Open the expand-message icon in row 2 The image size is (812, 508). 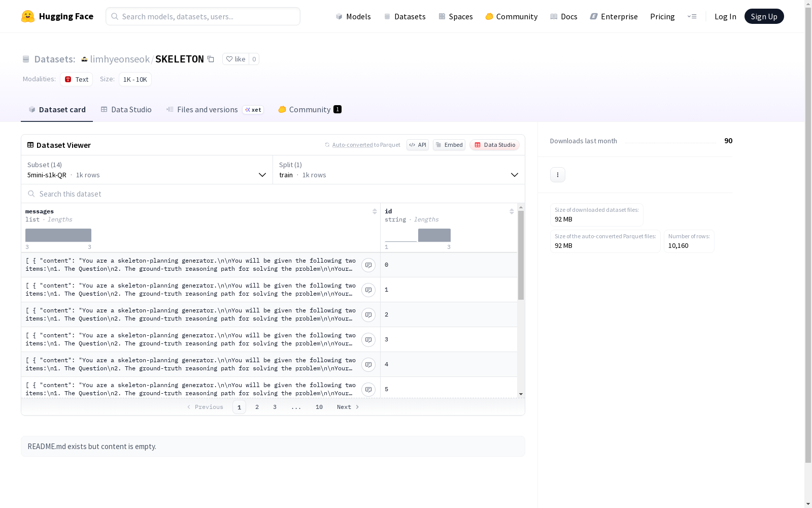368,315
